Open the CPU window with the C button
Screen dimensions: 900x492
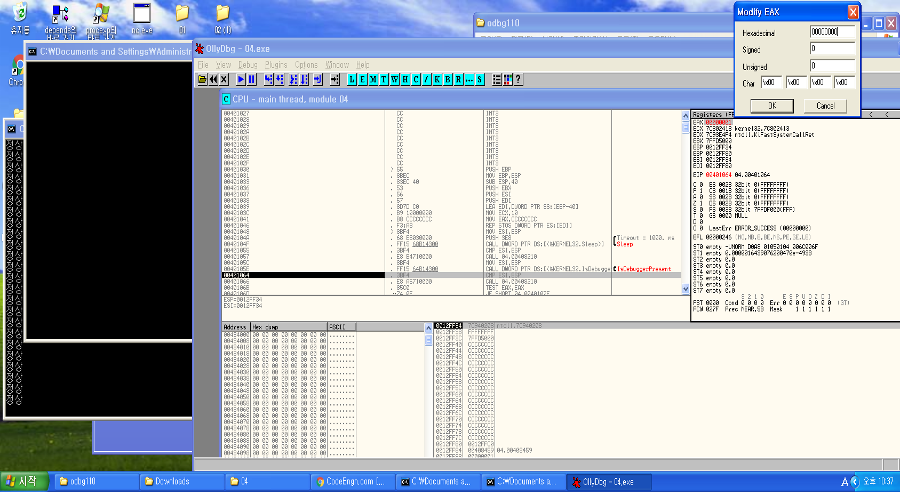(x=416, y=79)
